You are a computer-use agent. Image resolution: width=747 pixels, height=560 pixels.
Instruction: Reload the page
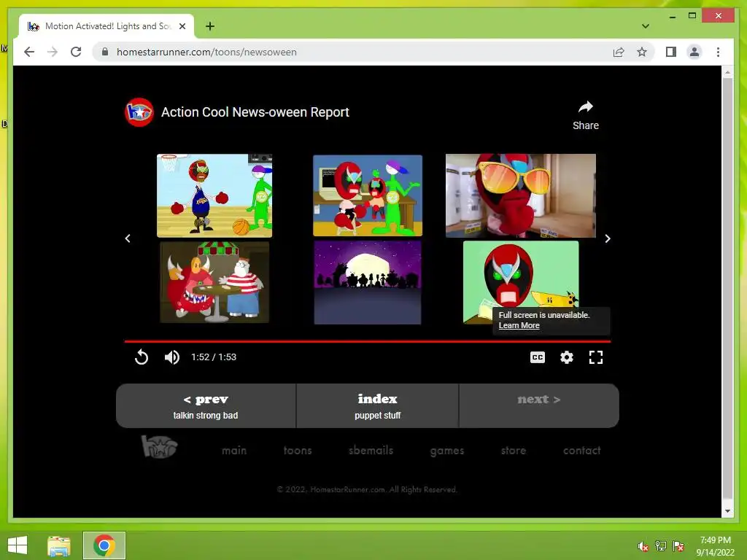(76, 52)
